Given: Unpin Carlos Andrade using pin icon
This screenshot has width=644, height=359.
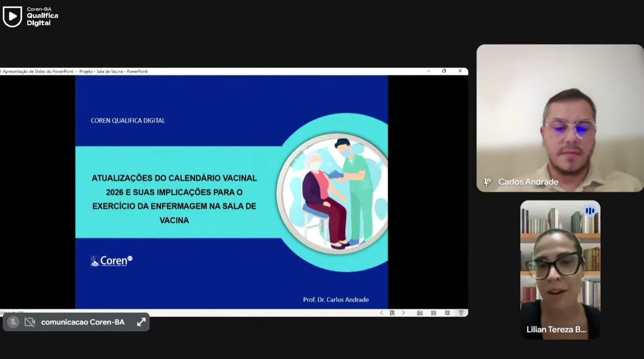Looking at the screenshot, I should 487,182.
